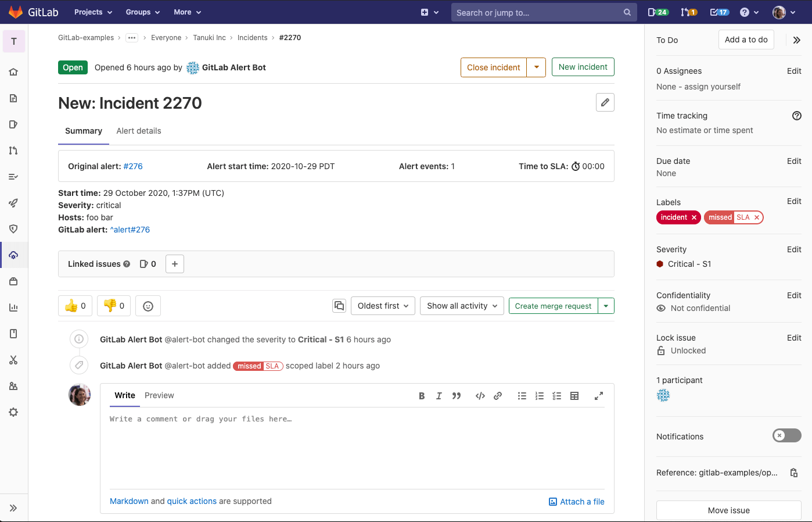Screen dimensions: 812x522
Task: Open the Security shield icon in sidebar
Action: 13,228
